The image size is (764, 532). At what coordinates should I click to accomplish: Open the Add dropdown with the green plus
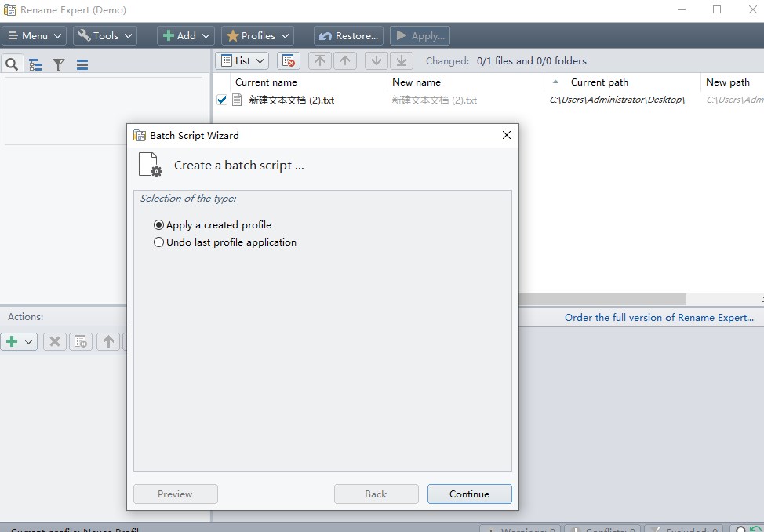(186, 35)
